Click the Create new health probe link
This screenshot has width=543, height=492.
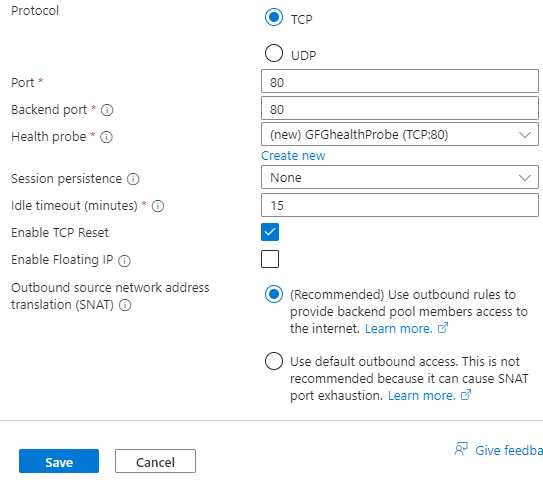click(293, 156)
